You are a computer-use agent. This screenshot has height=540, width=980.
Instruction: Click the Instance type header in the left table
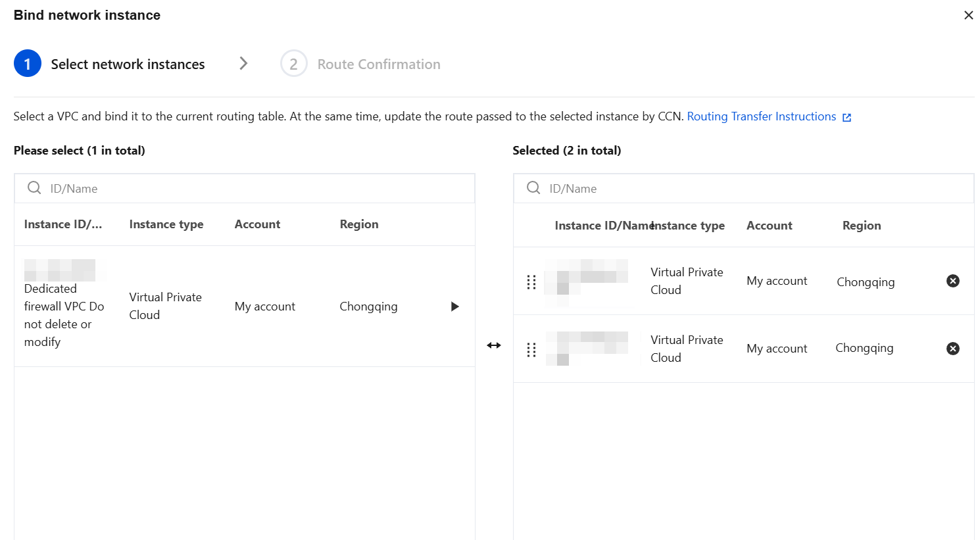166,224
